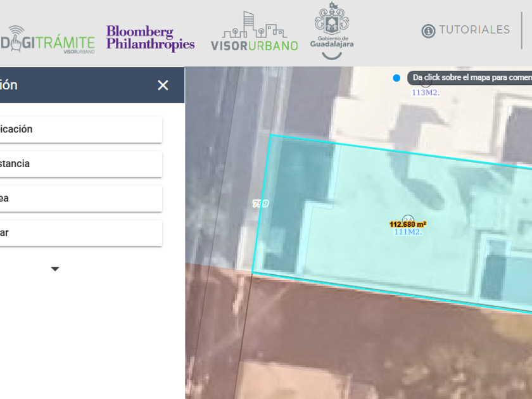
Task: Expand the panel with the down arrow
Action: click(55, 269)
